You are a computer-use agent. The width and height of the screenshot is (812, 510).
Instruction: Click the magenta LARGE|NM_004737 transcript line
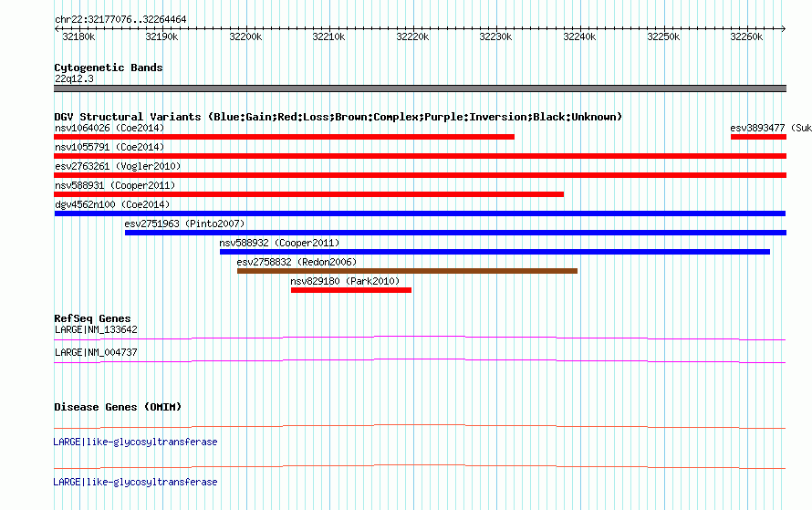pyautogui.click(x=420, y=361)
